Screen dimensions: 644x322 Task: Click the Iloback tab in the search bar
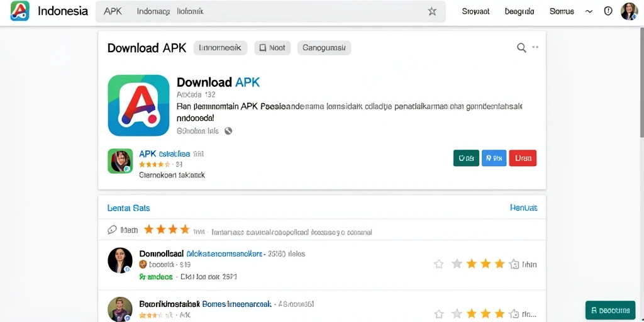point(190,11)
